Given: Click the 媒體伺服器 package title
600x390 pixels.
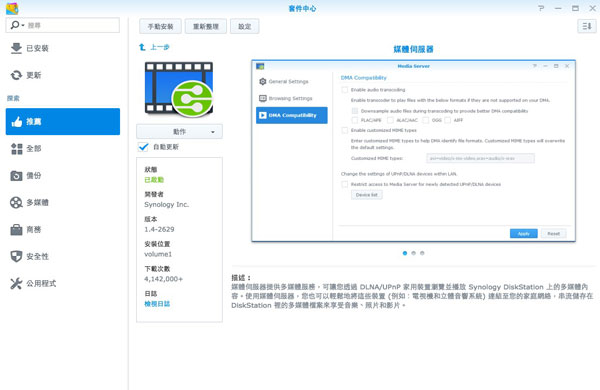Looking at the screenshot, I should click(413, 49).
